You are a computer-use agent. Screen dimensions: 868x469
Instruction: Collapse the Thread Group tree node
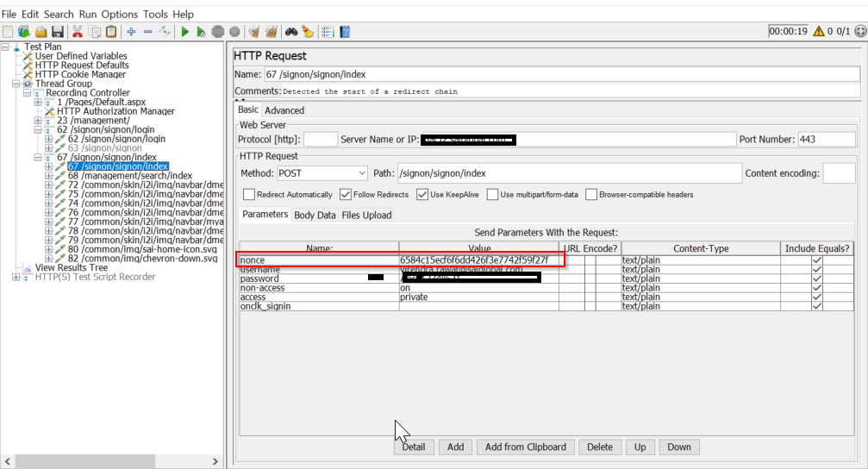point(16,84)
